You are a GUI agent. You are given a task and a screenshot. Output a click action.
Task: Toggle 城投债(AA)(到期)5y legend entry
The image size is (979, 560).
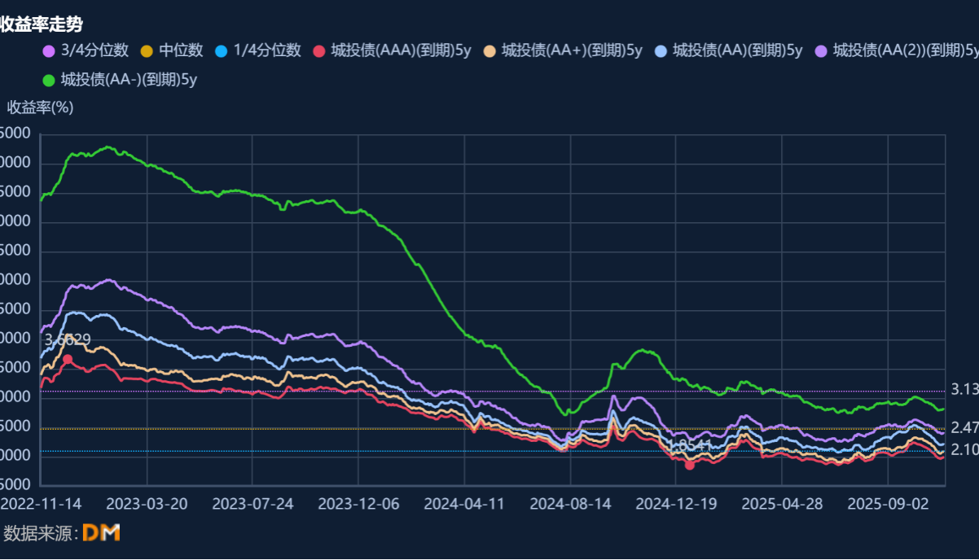point(728,50)
